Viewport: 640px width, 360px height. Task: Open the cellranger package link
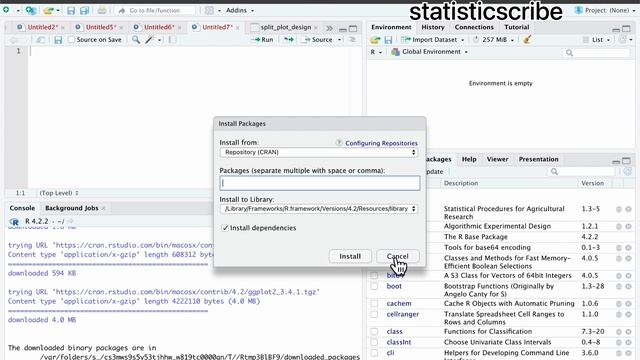point(402,314)
